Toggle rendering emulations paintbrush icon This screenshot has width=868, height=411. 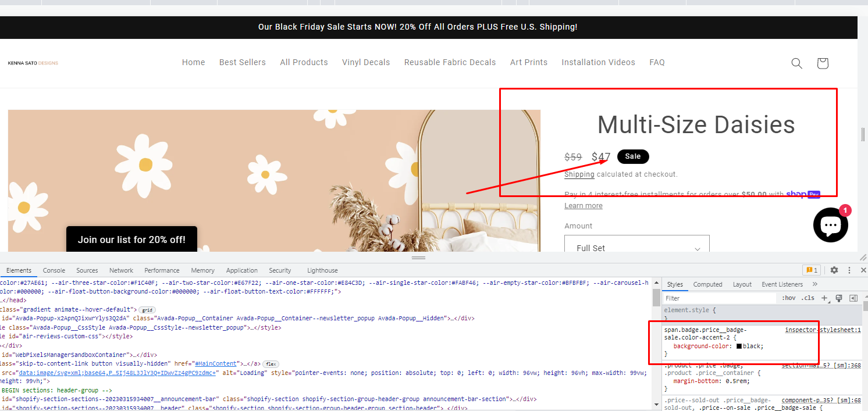[x=839, y=298]
